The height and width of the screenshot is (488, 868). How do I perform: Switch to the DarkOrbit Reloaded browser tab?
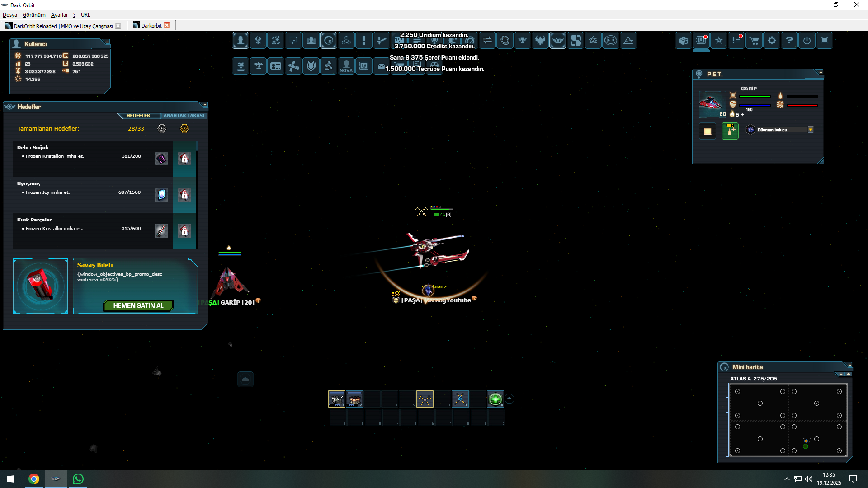point(63,26)
